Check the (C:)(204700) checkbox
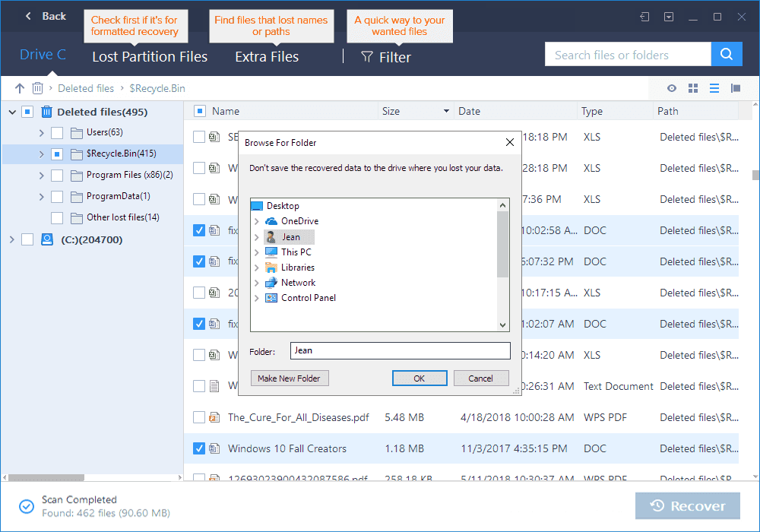Viewport: 760px width, 532px height. pos(27,239)
